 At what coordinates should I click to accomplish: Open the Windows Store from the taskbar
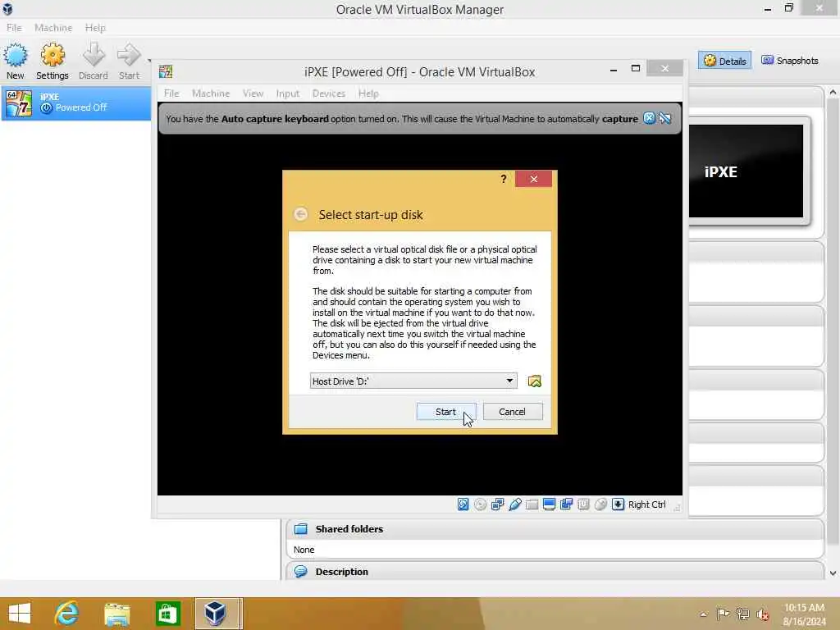(x=167, y=613)
